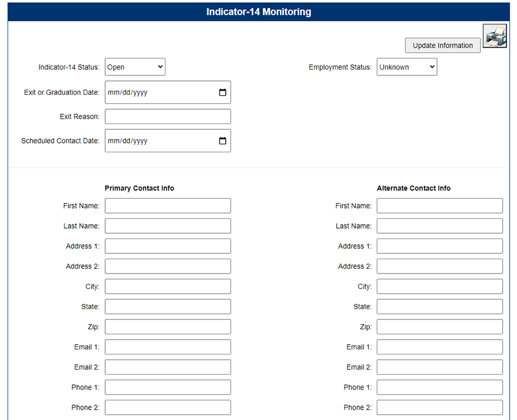This screenshot has height=420, width=517.
Task: Expand the Indicator-14 Status dropdown
Action: (x=135, y=67)
